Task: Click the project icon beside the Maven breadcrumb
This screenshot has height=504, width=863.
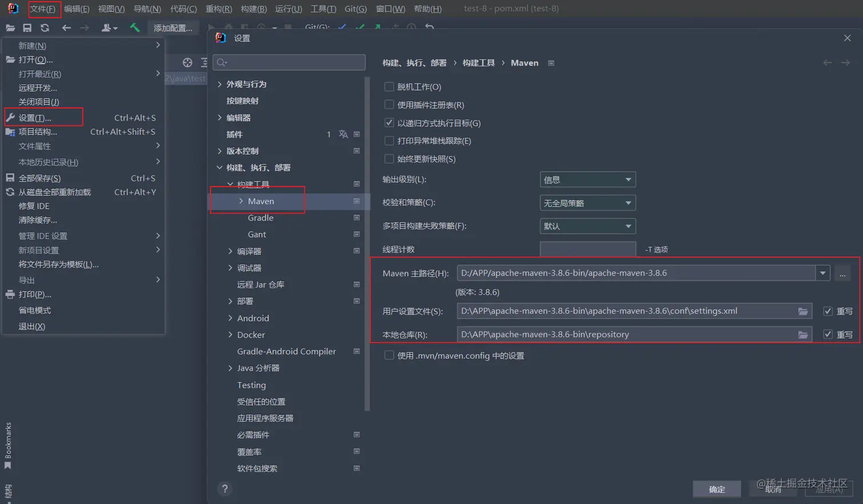Action: pos(551,63)
